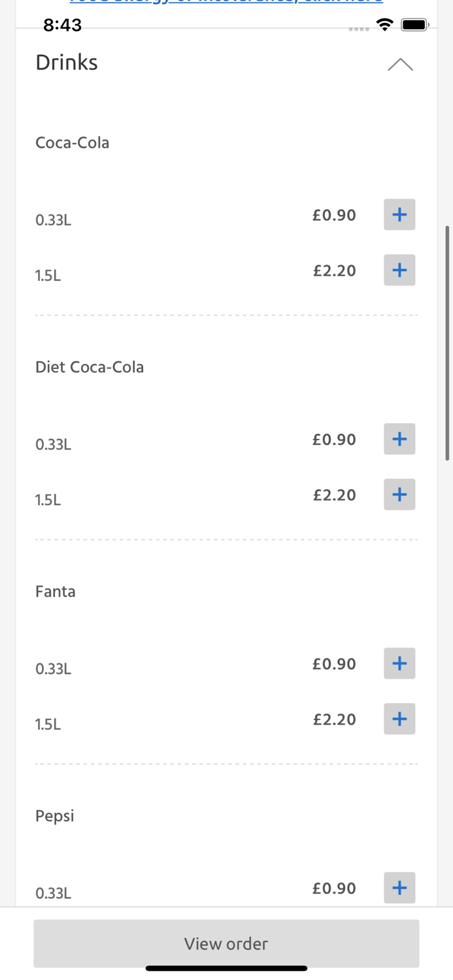The width and height of the screenshot is (453, 980).
Task: Add Diet Coca-Cola 0.33L to order
Action: pos(399,439)
